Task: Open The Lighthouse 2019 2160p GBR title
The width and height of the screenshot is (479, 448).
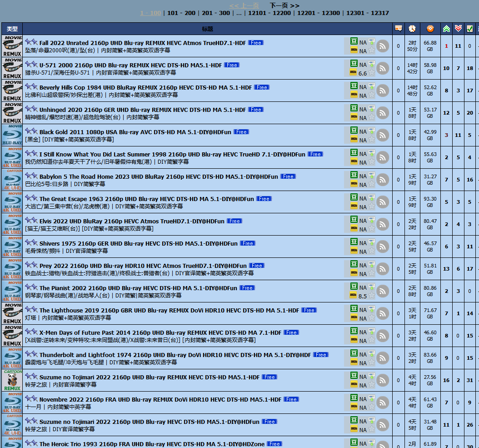Action: coord(169,310)
